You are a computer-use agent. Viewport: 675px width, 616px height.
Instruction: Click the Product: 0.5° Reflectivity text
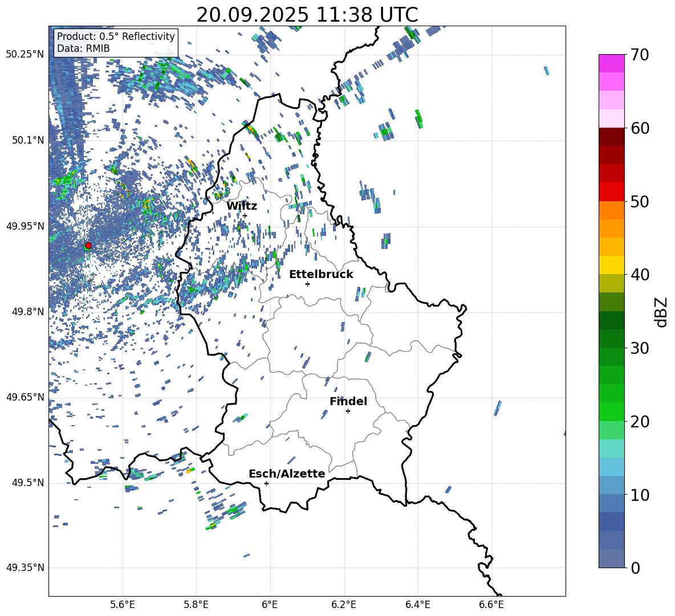(x=116, y=36)
